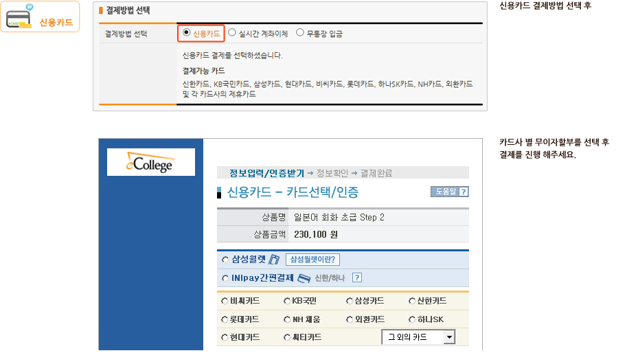627x364 pixels.
Task: Select 비씨카드 radio button
Action: [x=225, y=302]
